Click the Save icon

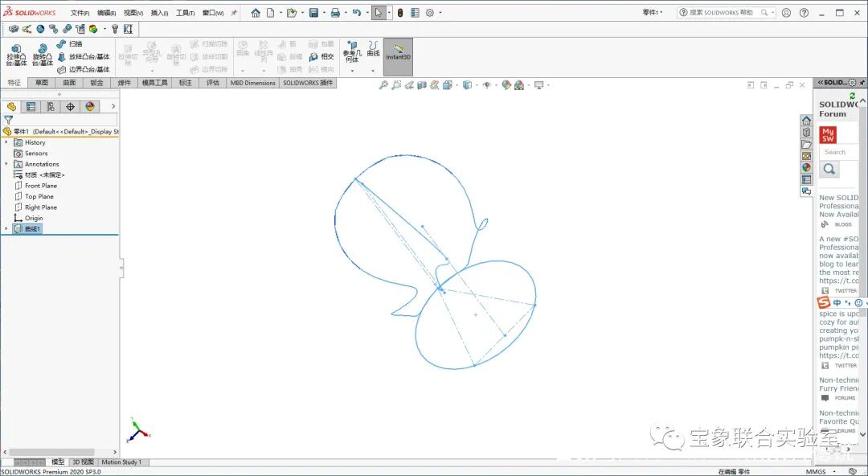pos(313,13)
